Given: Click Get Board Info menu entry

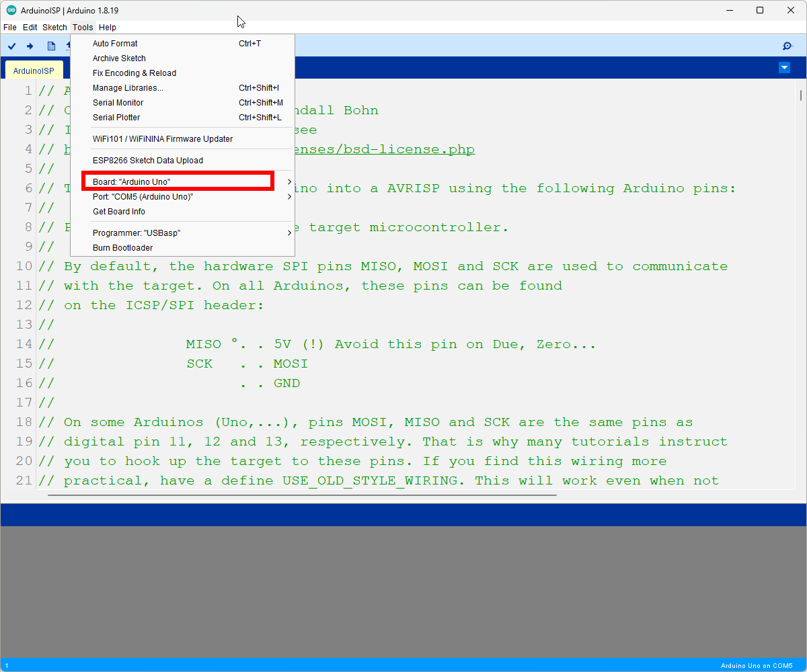Looking at the screenshot, I should click(119, 211).
